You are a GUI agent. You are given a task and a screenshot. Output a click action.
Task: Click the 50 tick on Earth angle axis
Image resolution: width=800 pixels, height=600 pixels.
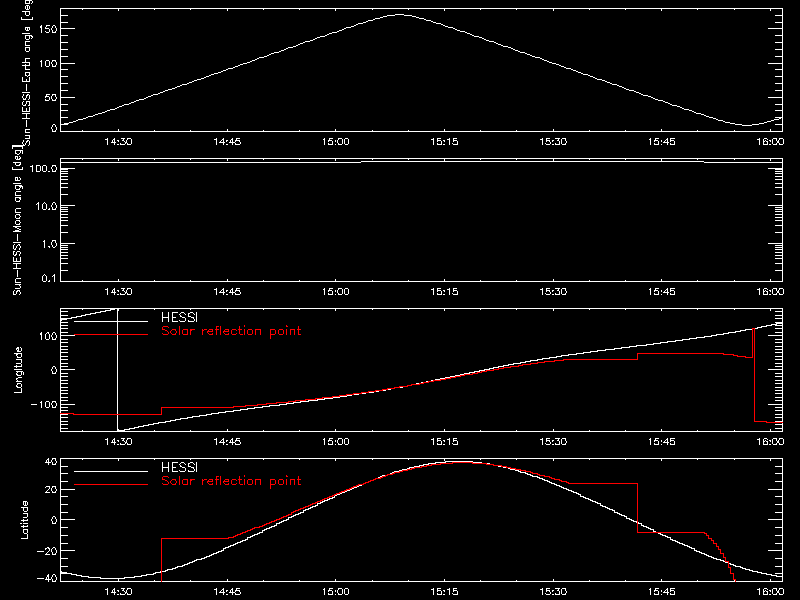click(51, 97)
